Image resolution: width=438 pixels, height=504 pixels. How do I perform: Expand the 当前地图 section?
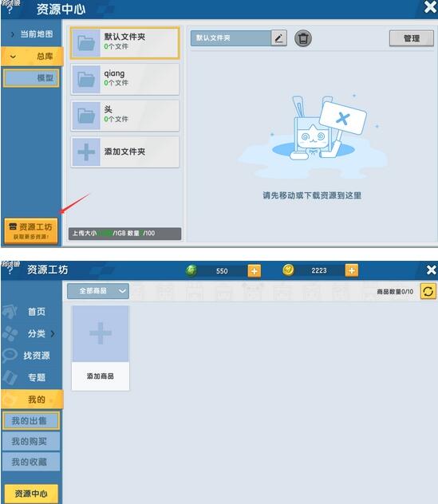pos(31,33)
